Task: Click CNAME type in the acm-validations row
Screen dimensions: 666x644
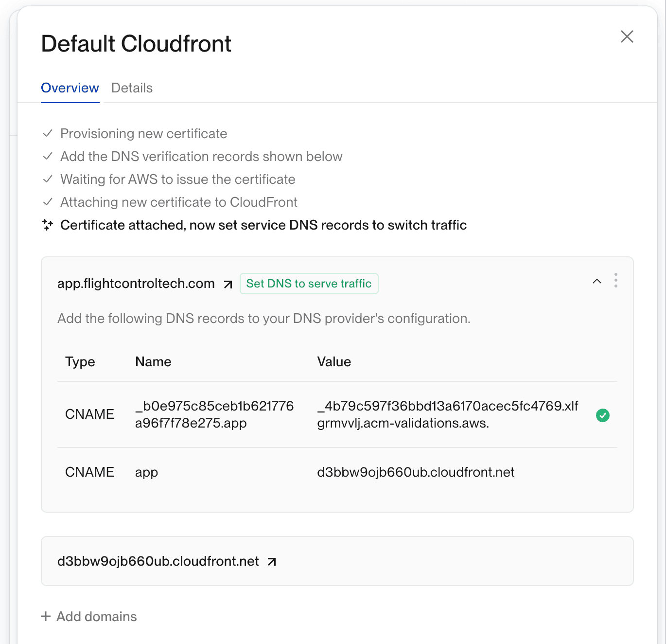Action: tap(89, 414)
